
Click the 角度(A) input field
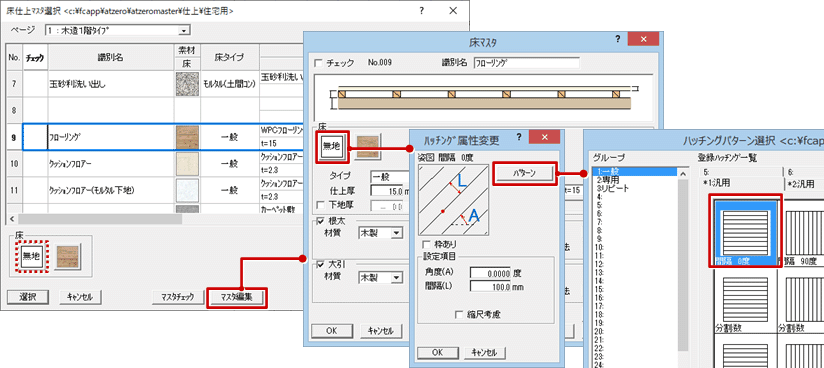pos(491,273)
